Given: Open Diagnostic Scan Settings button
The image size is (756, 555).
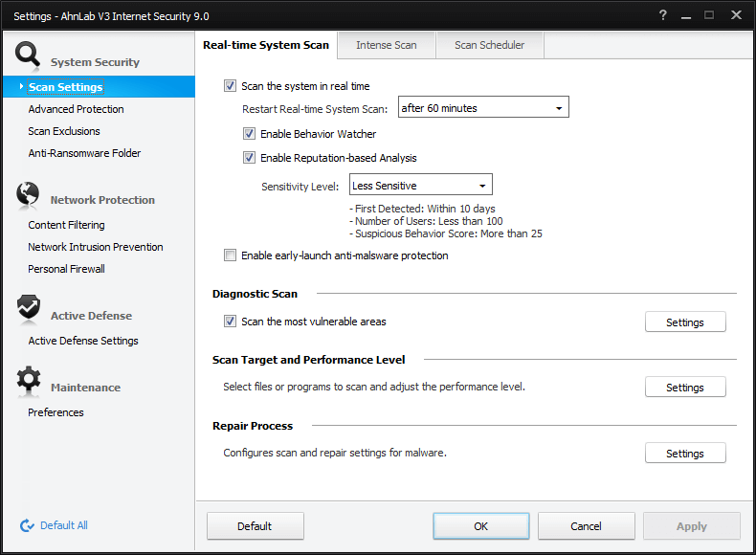Looking at the screenshot, I should tap(684, 322).
